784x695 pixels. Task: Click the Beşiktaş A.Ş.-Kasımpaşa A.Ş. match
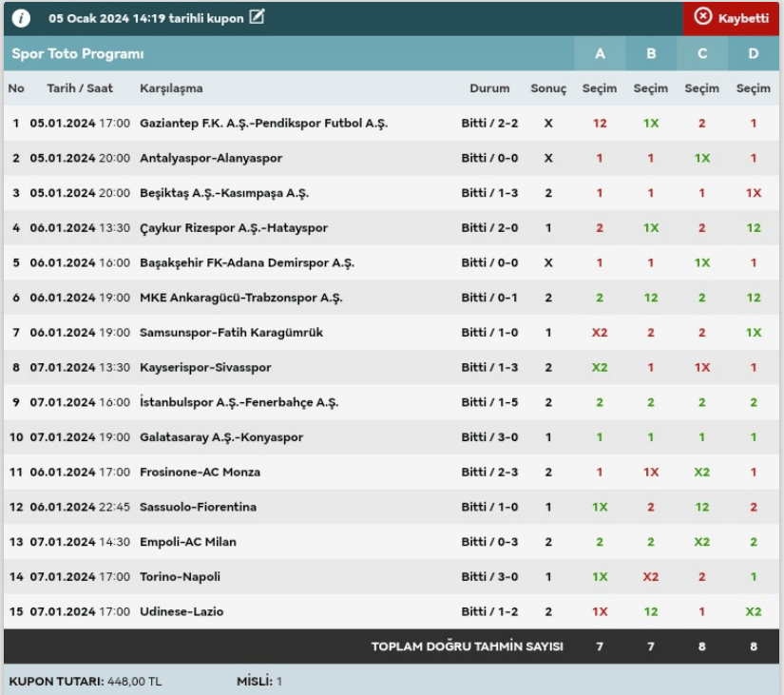click(224, 193)
